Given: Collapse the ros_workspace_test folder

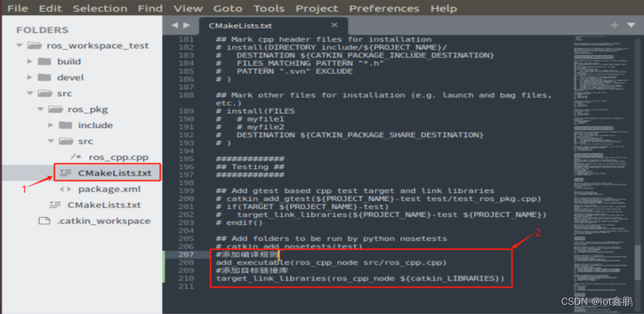Looking at the screenshot, I should coord(20,45).
